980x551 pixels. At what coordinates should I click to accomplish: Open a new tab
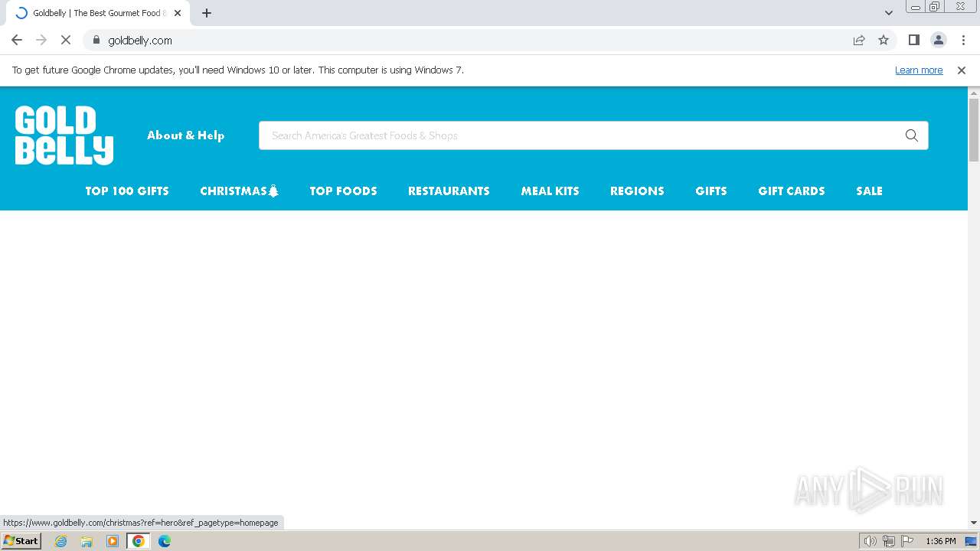coord(207,13)
